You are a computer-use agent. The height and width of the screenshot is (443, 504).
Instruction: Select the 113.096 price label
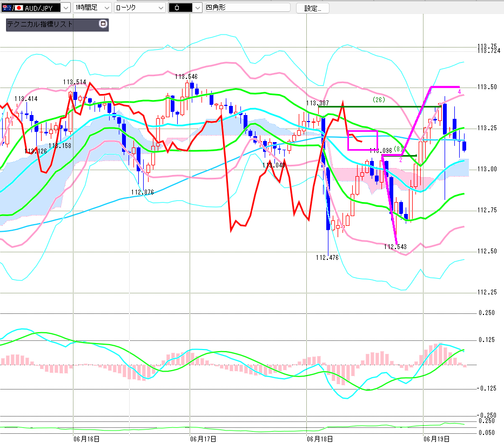click(381, 150)
